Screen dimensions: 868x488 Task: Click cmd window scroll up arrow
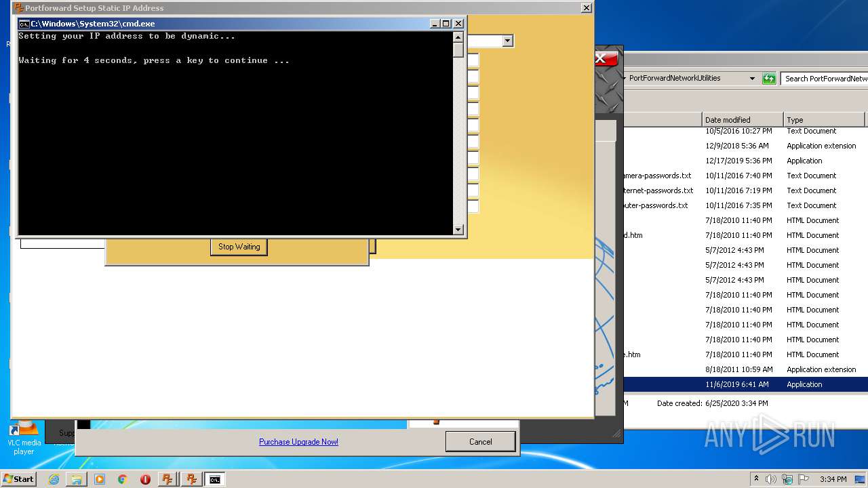click(x=458, y=37)
